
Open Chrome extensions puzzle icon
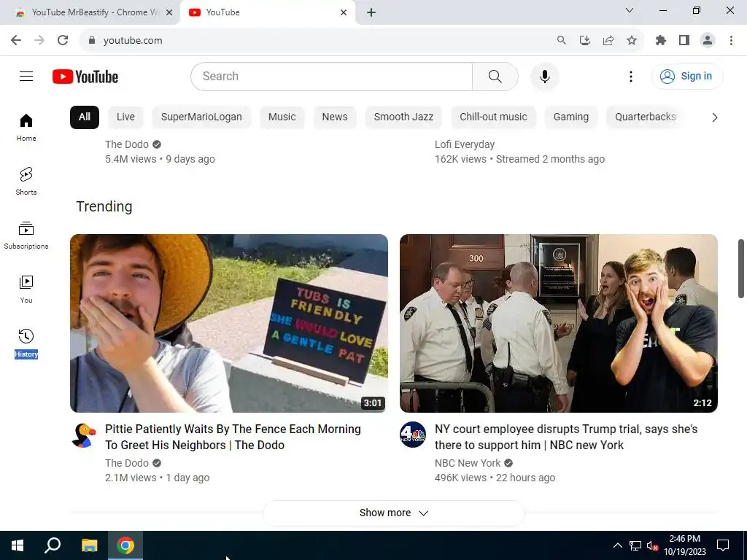tap(661, 41)
